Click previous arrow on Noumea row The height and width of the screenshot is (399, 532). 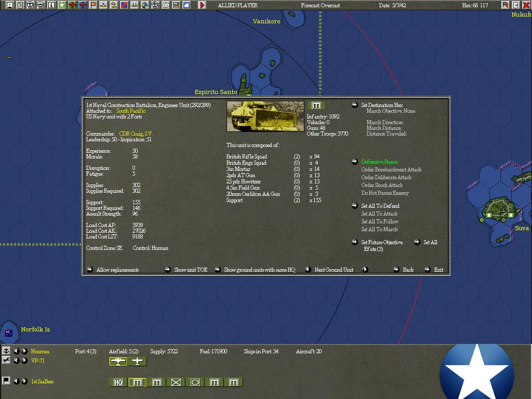tap(16, 351)
